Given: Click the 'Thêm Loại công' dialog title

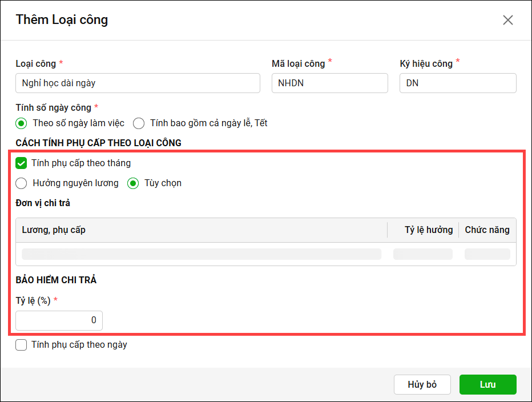Looking at the screenshot, I should click(x=62, y=20).
